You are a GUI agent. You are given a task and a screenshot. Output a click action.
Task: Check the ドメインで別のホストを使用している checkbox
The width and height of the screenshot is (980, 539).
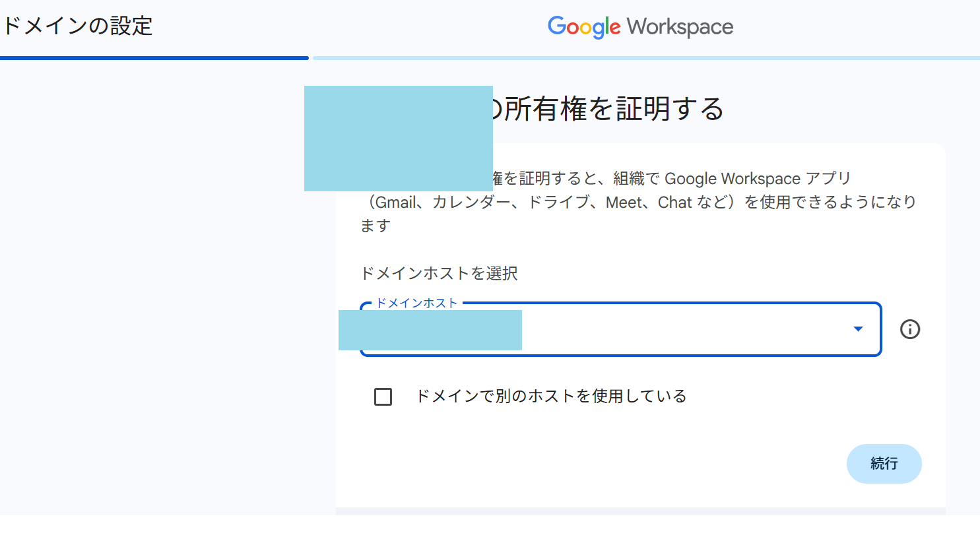coord(383,396)
